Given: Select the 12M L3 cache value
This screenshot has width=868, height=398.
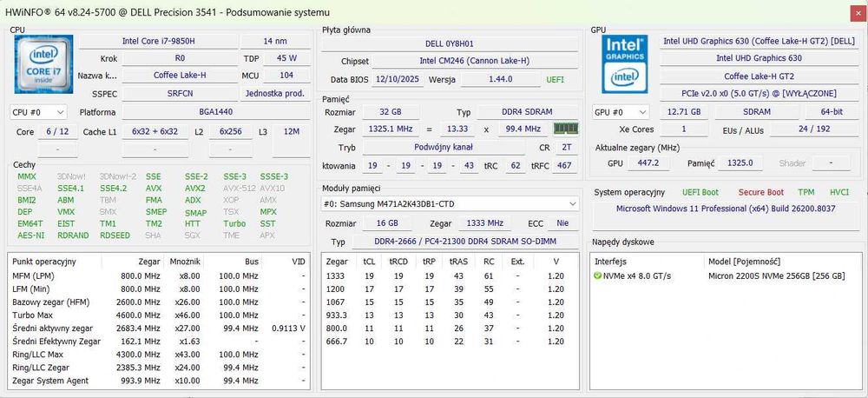Looking at the screenshot, I should coord(291,132).
